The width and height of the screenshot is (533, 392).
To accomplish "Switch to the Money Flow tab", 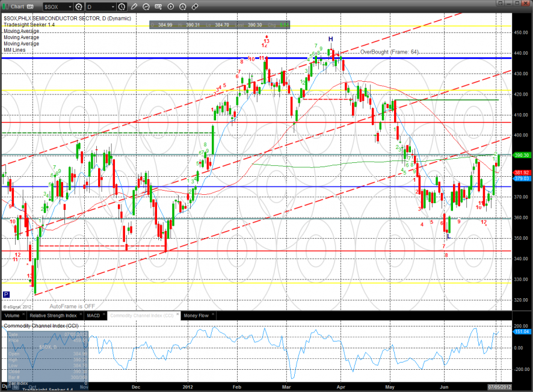I will (196, 316).
